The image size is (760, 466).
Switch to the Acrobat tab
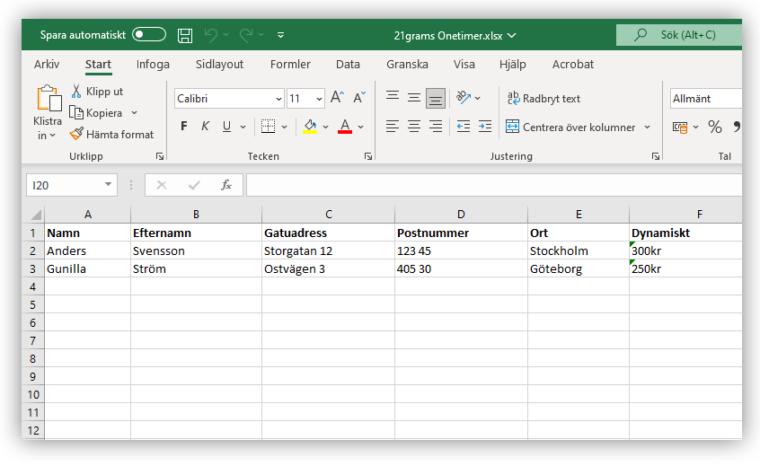pos(572,64)
